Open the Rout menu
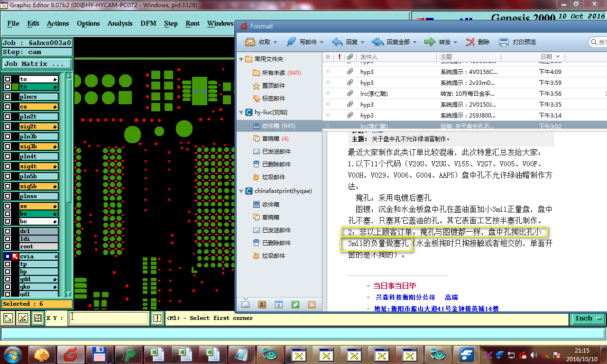607x364 pixels. pos(193,23)
